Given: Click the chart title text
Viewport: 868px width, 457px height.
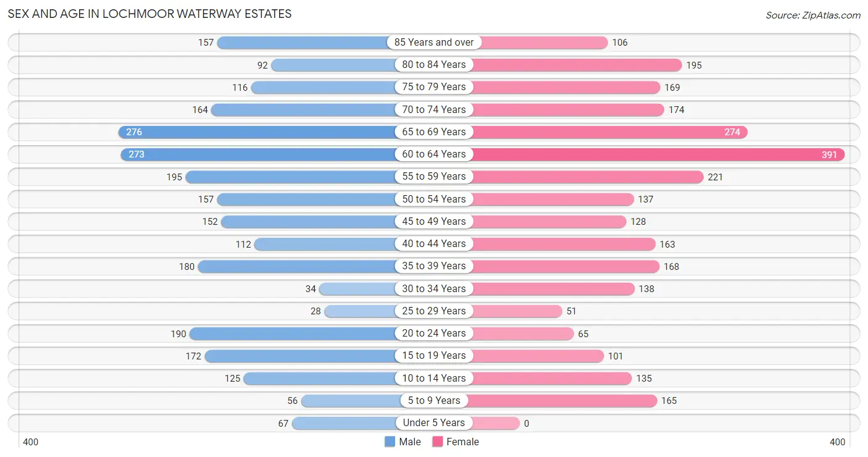Looking at the screenshot, I should 149,14.
